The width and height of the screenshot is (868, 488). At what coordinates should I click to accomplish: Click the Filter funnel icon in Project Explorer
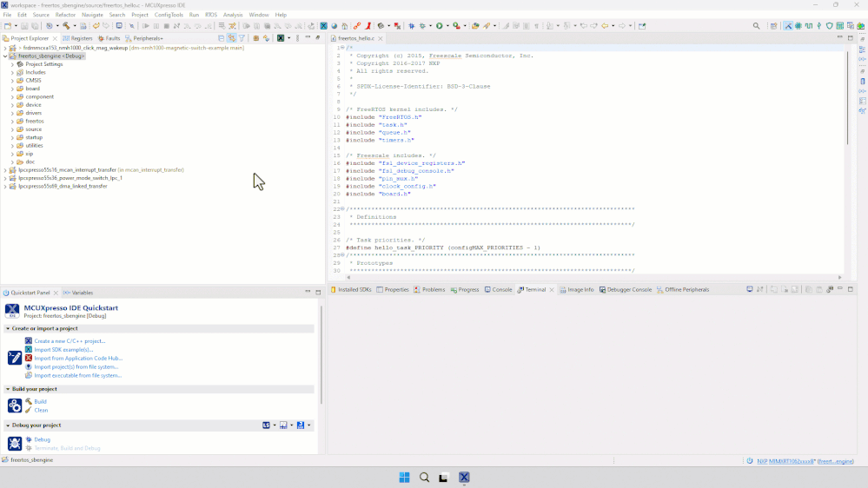242,38
